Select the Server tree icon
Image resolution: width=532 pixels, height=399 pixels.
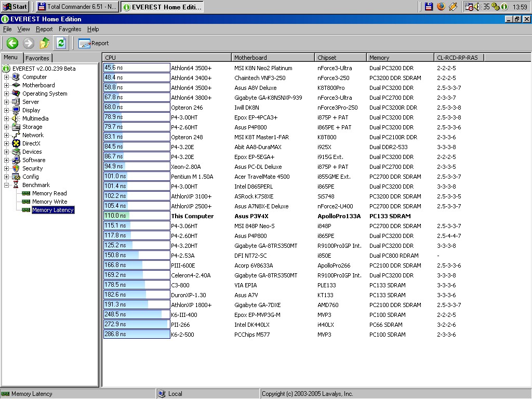coord(16,102)
